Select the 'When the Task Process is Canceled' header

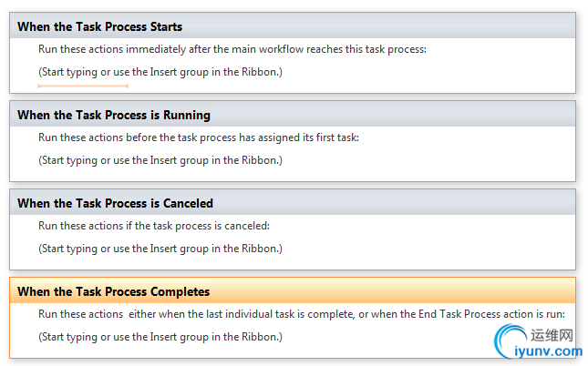(293, 203)
